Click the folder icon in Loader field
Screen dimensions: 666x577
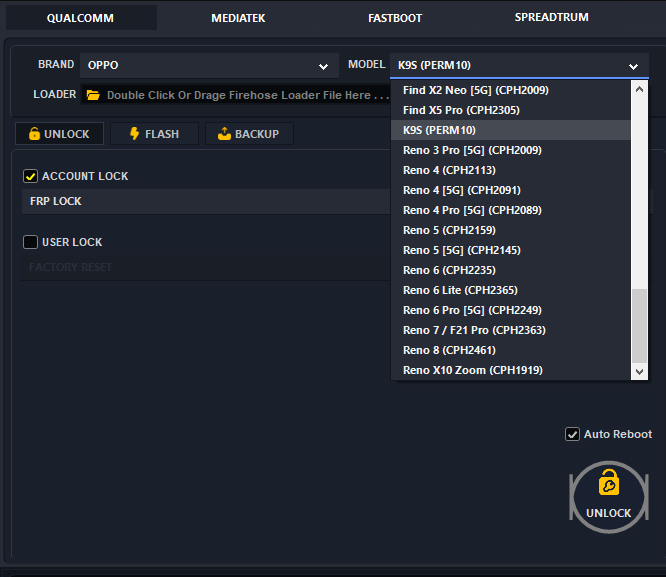tap(93, 95)
